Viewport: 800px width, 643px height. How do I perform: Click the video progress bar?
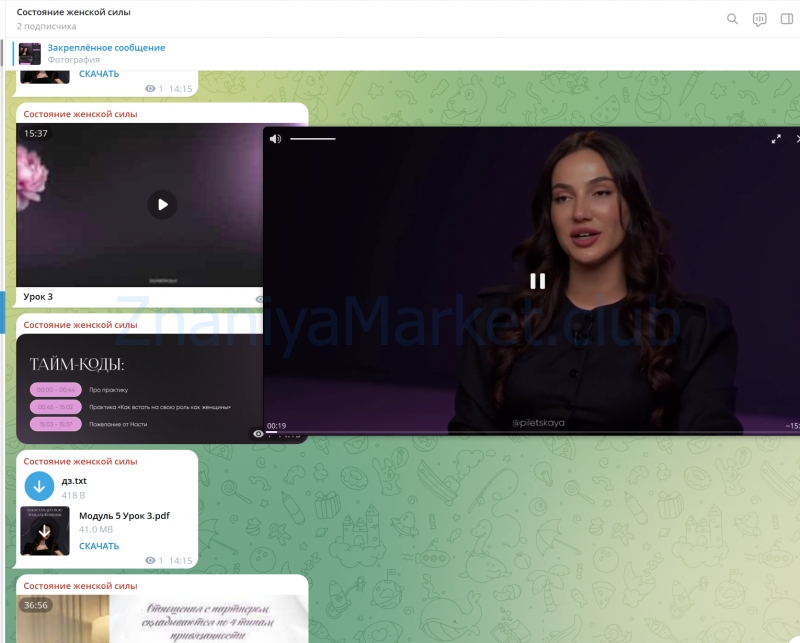click(530, 432)
